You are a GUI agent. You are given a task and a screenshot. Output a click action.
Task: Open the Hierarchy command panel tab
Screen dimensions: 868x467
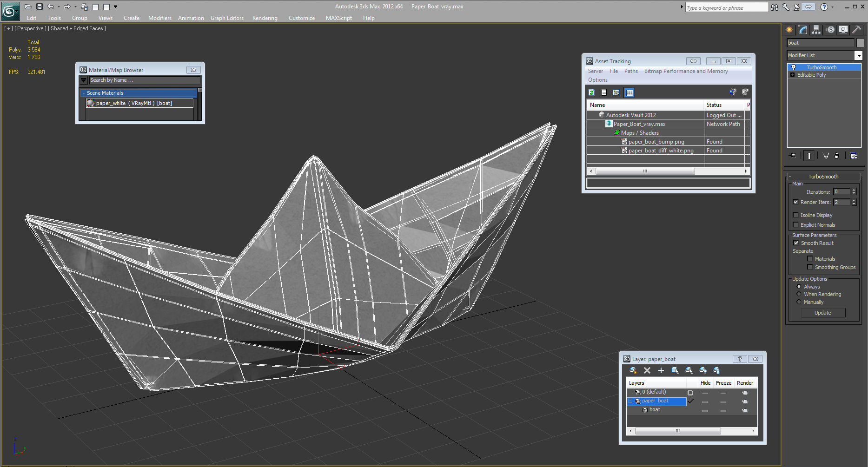tap(816, 30)
